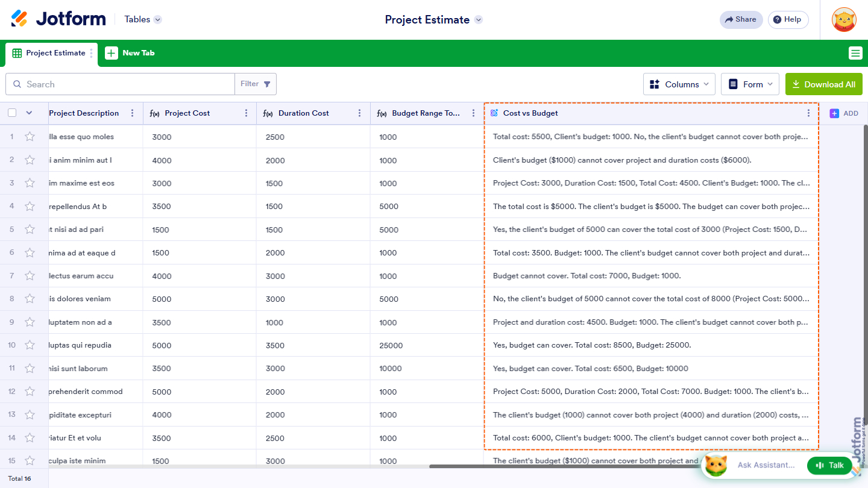Select the Project Description column header

(x=96, y=113)
